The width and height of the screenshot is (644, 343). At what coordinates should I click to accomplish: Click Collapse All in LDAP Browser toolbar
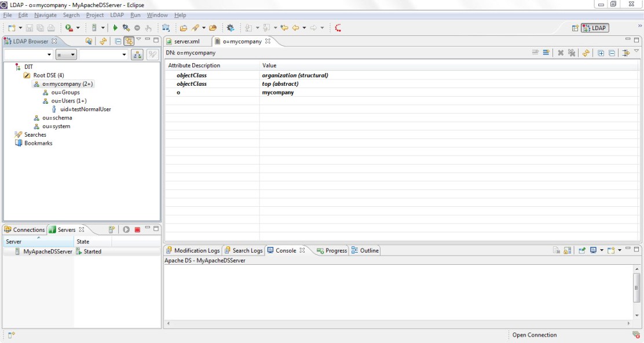click(118, 41)
